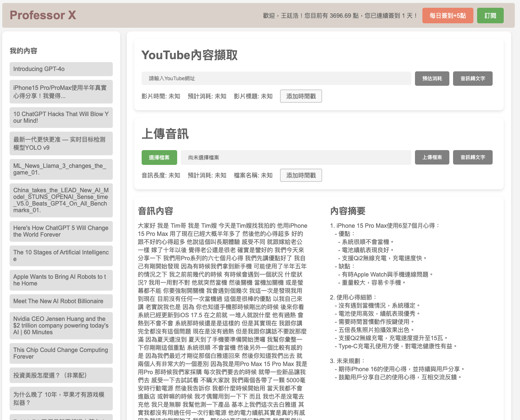This screenshot has width=520, height=420.
Task: Click 添加時間戳 button under YouTube section
Action: click(301, 96)
